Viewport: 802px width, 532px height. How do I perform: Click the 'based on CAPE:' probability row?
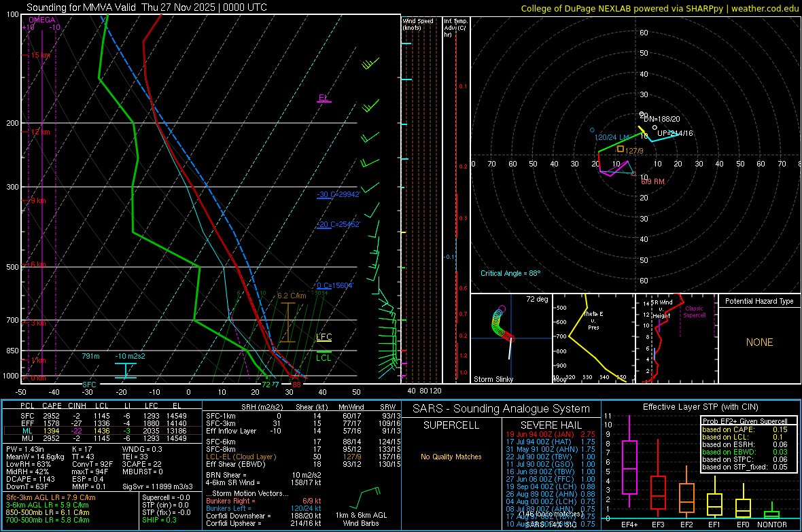pyautogui.click(x=745, y=429)
